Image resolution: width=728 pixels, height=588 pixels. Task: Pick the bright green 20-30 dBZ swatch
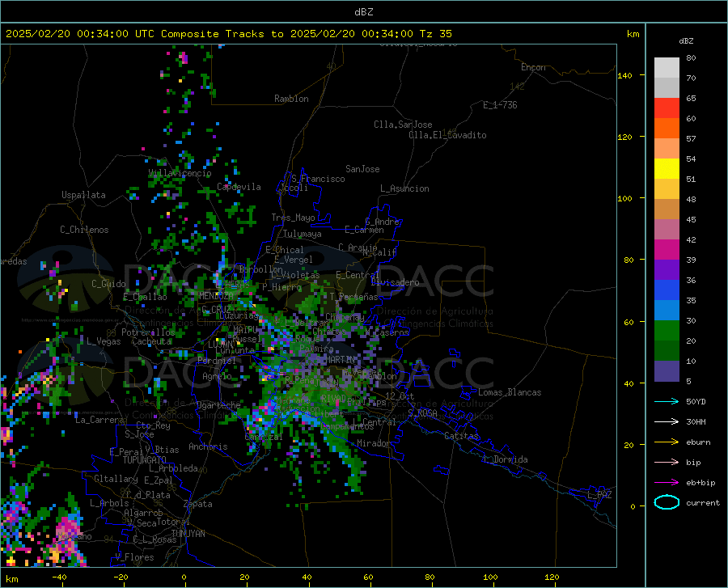pos(667,331)
